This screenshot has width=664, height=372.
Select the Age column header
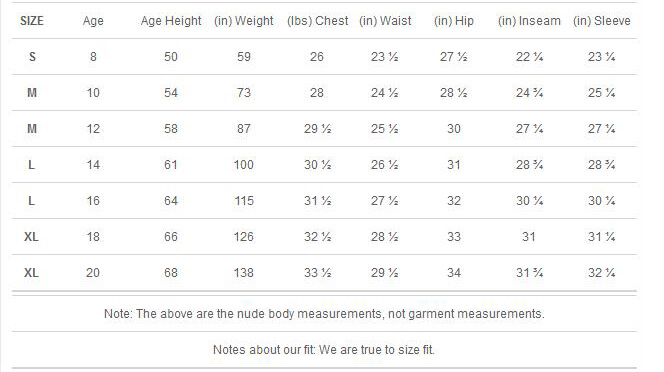click(93, 21)
